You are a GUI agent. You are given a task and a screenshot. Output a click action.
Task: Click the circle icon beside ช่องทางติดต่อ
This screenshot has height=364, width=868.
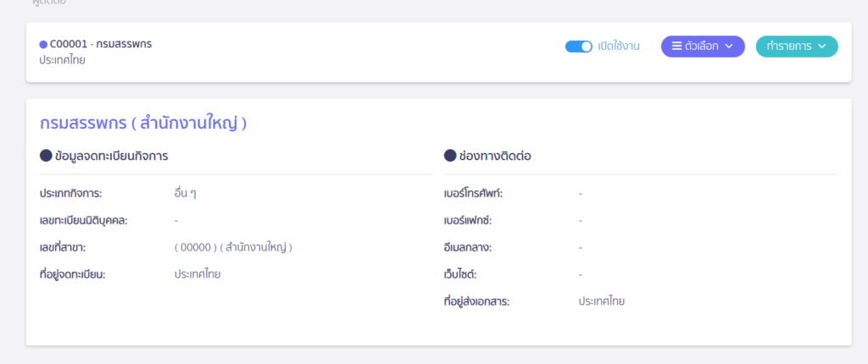[x=450, y=156]
